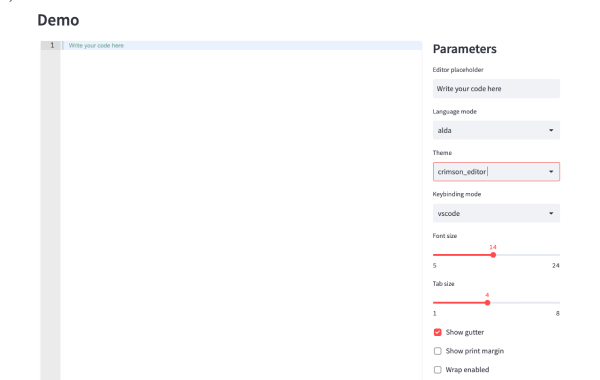Click the Tab size slider handle

(x=487, y=303)
